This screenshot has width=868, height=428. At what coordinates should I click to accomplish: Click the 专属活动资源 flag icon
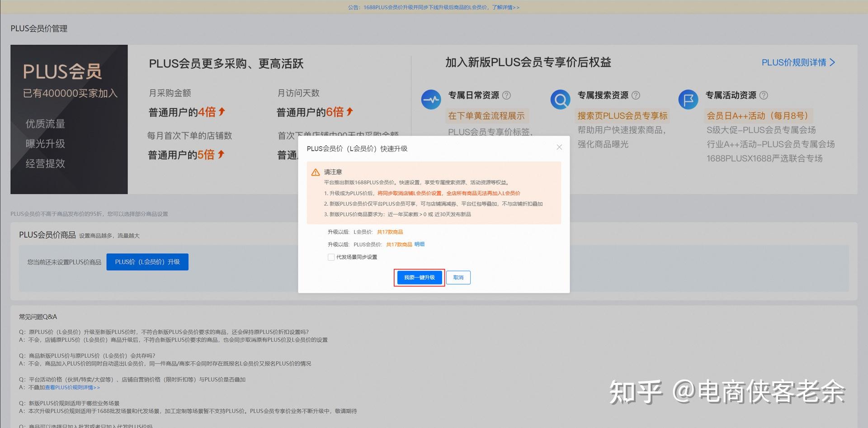click(688, 99)
